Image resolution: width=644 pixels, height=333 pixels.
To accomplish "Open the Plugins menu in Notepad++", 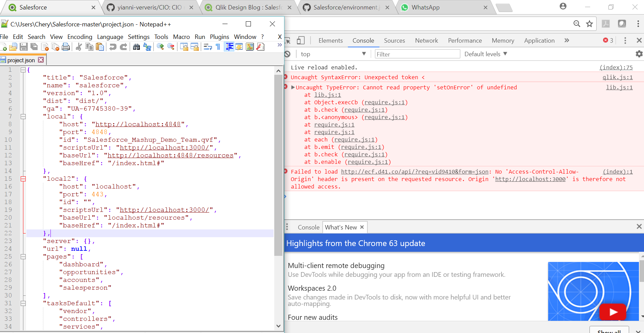I will tap(219, 37).
